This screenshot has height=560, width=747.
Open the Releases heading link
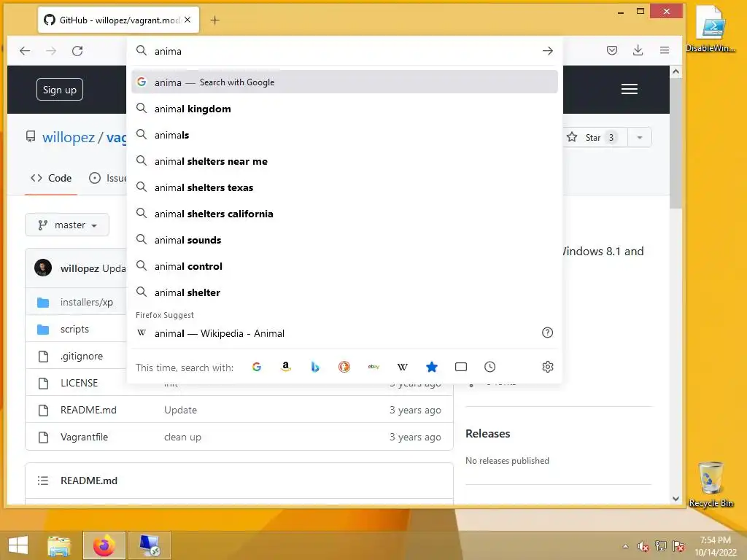pos(487,433)
